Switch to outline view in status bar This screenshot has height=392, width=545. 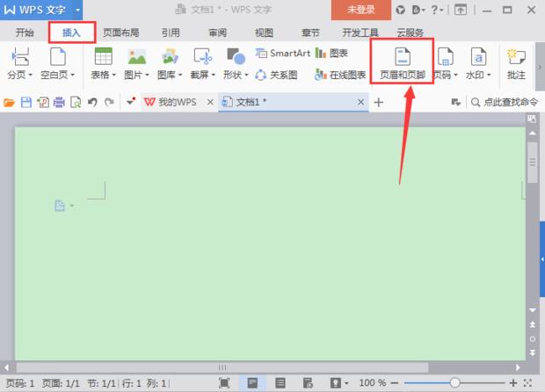click(x=280, y=383)
